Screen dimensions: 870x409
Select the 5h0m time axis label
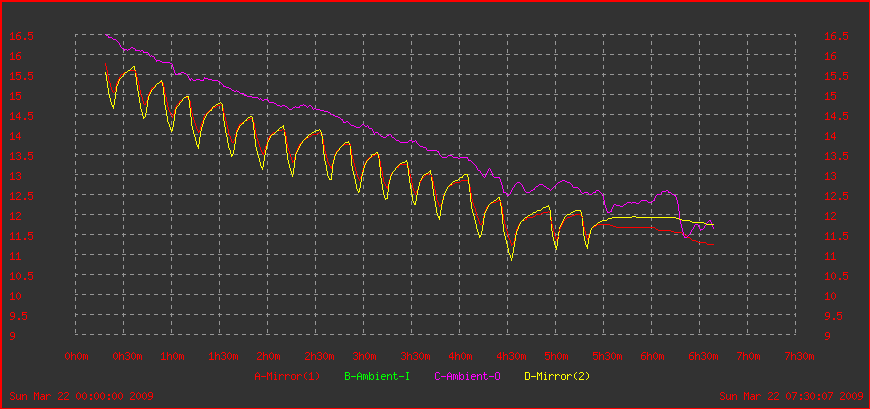(557, 356)
